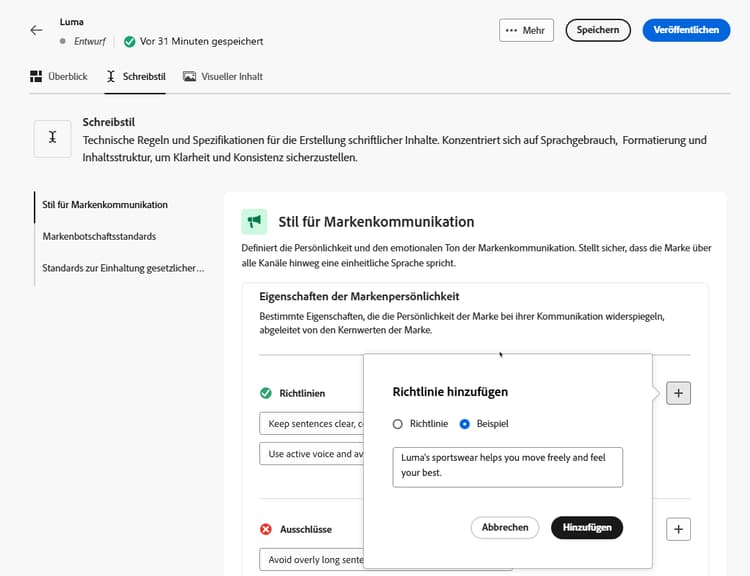Click the plus icon next to Richtlinien

(678, 393)
